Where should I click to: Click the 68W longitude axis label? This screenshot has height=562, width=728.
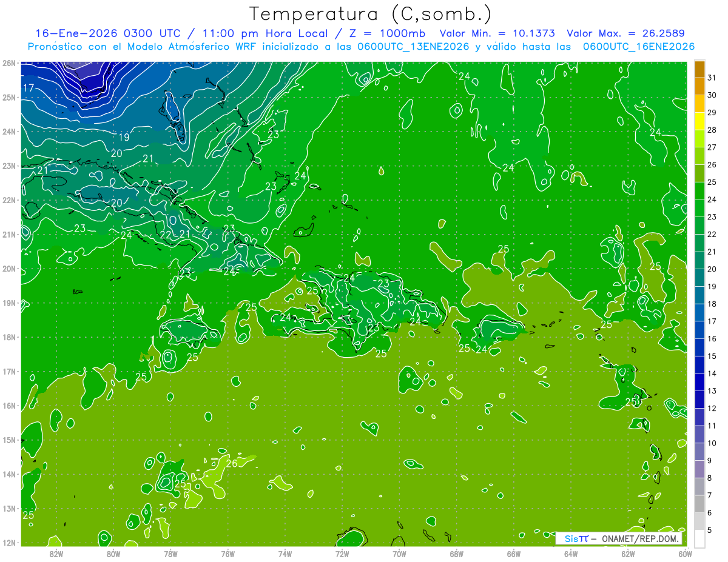tap(457, 553)
